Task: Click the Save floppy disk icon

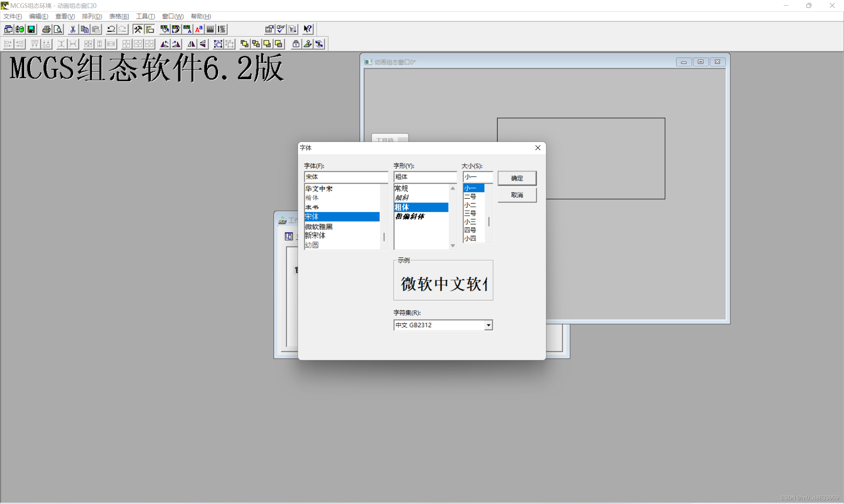Action: coord(31,29)
